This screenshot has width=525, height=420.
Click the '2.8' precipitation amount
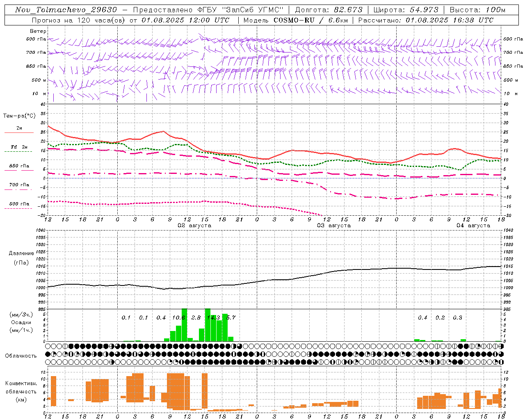tap(196, 317)
